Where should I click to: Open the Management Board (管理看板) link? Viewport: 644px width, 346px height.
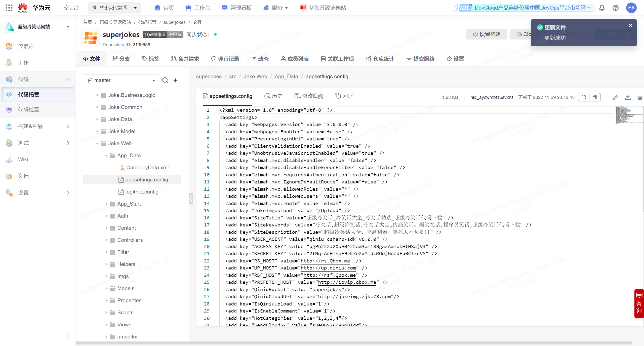[237, 8]
